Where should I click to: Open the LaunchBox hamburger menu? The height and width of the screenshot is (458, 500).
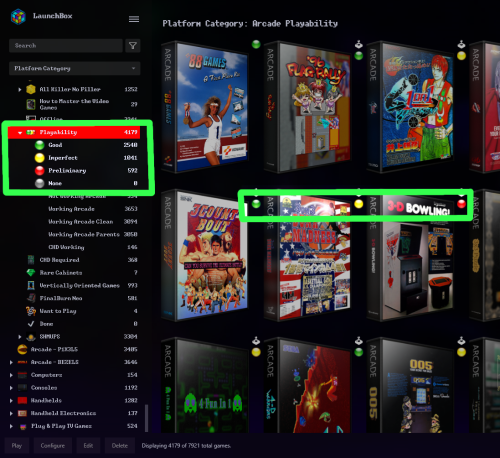click(134, 19)
